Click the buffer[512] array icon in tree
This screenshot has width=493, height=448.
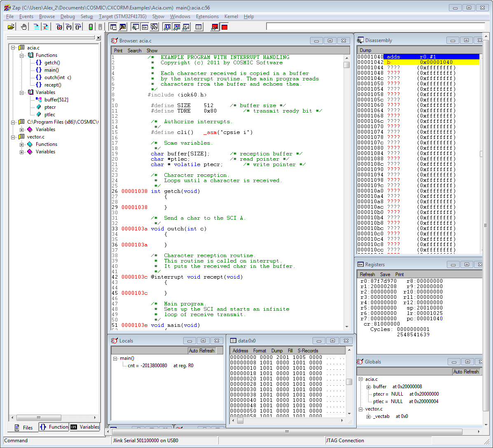(39, 100)
